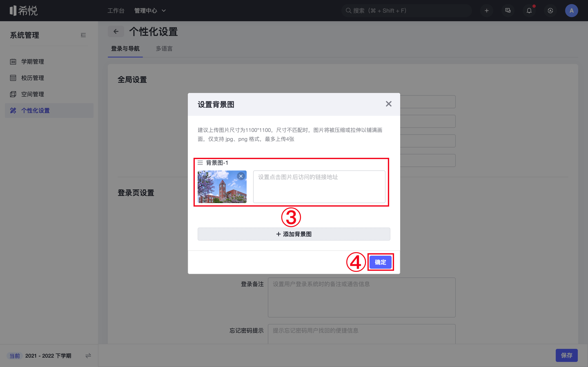Click the drag handle for 背景图-1
The width and height of the screenshot is (588, 367).
coord(200,163)
